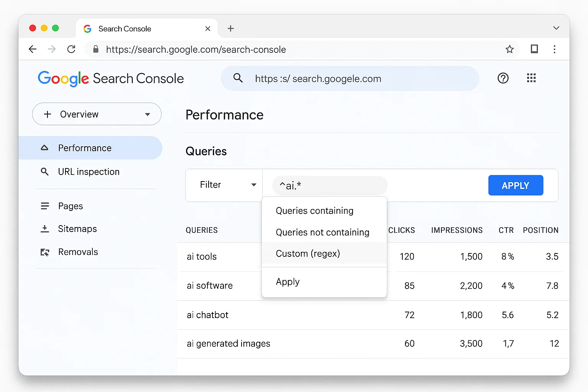588x392 pixels.
Task: Click the search magnifier in property bar
Action: (238, 78)
